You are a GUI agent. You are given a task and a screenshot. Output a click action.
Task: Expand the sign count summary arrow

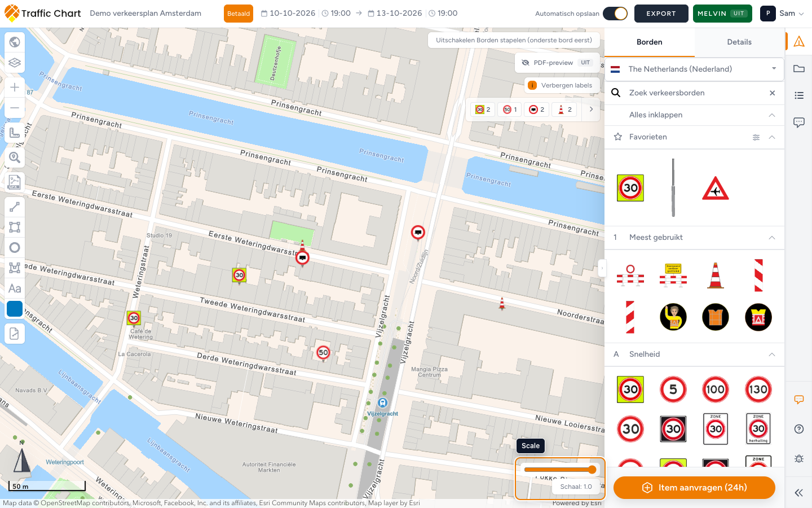click(x=591, y=110)
